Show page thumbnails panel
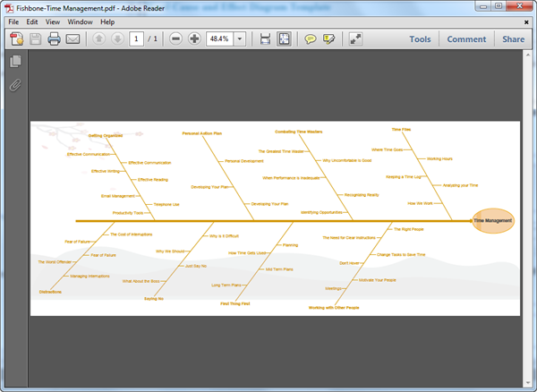The height and width of the screenshot is (392, 537). point(15,62)
